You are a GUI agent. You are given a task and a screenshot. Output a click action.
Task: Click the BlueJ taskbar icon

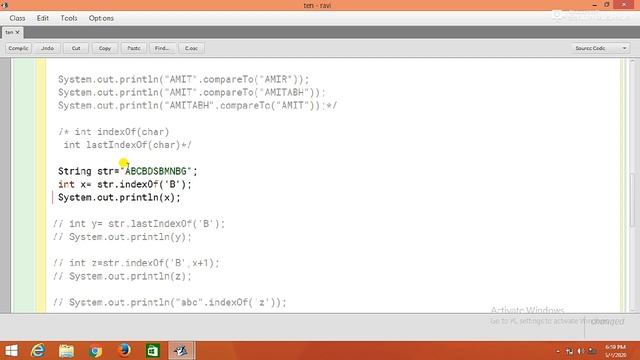tap(181, 351)
